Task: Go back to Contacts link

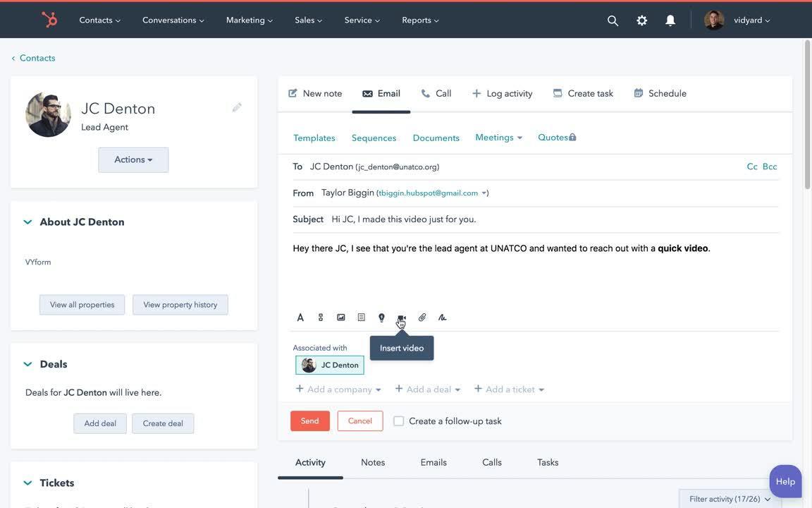Action: pyautogui.click(x=33, y=58)
